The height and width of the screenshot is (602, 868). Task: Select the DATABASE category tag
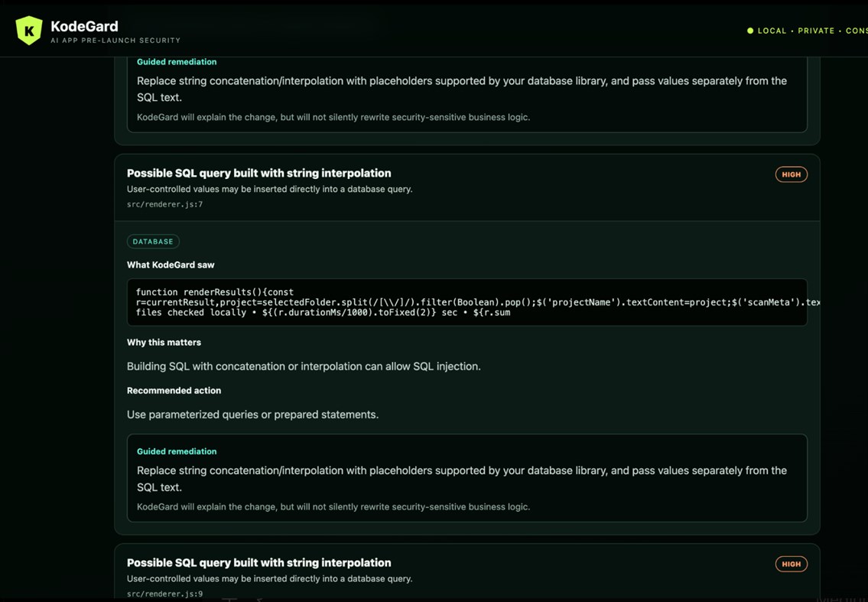[153, 242]
